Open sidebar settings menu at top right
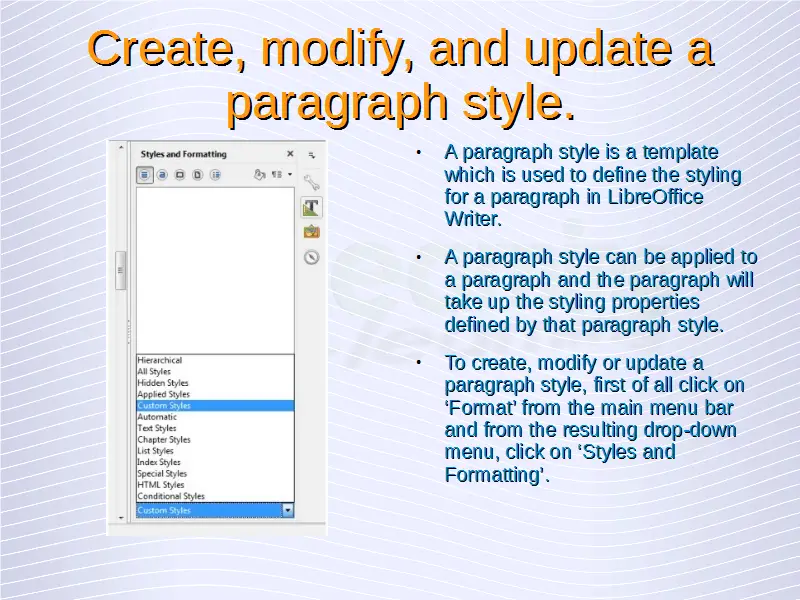Screen dimensions: 800x600 pos(311,155)
